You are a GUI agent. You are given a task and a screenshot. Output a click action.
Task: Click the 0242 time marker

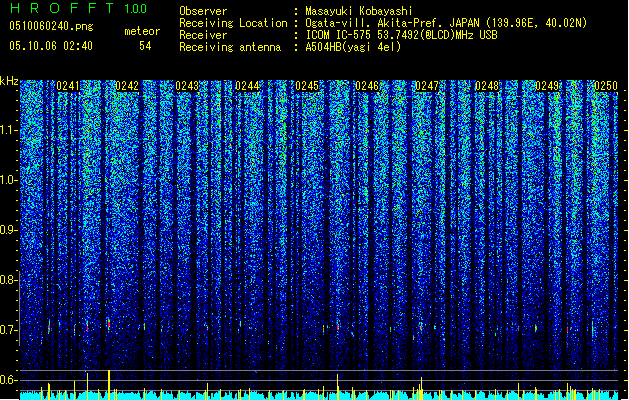coord(127,86)
